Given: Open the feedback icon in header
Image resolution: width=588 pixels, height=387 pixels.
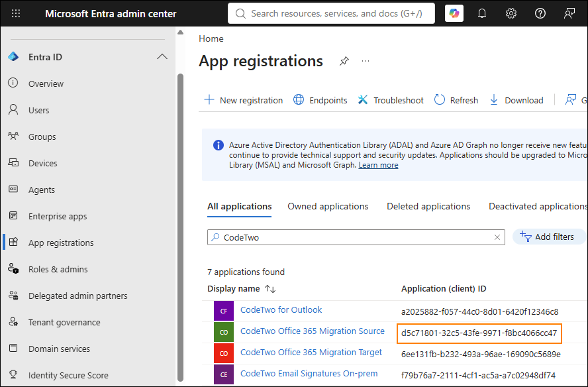Looking at the screenshot, I should click(569, 13).
